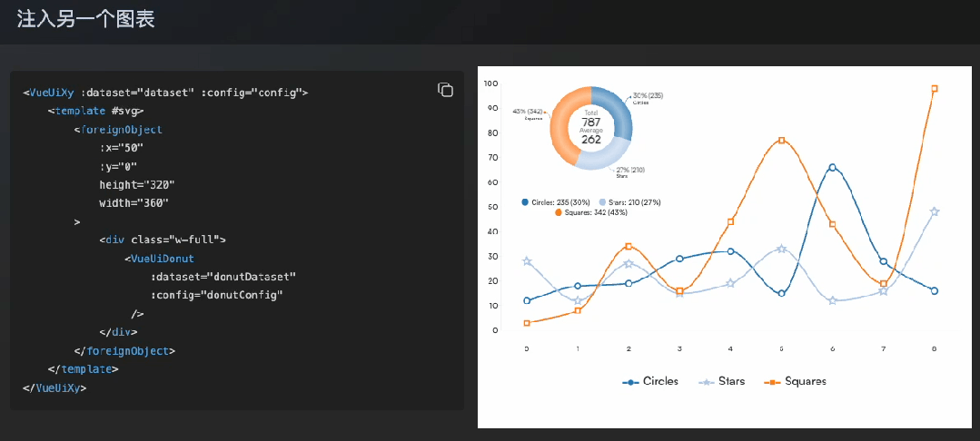Viewport: 980px width, 441px height.
Task: Click the Squares data point at value 98
Action: (934, 89)
